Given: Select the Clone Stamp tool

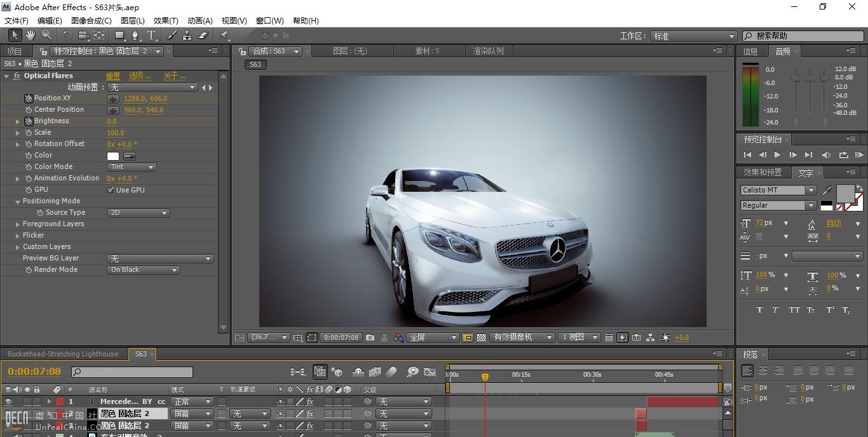Looking at the screenshot, I should pyautogui.click(x=187, y=36).
